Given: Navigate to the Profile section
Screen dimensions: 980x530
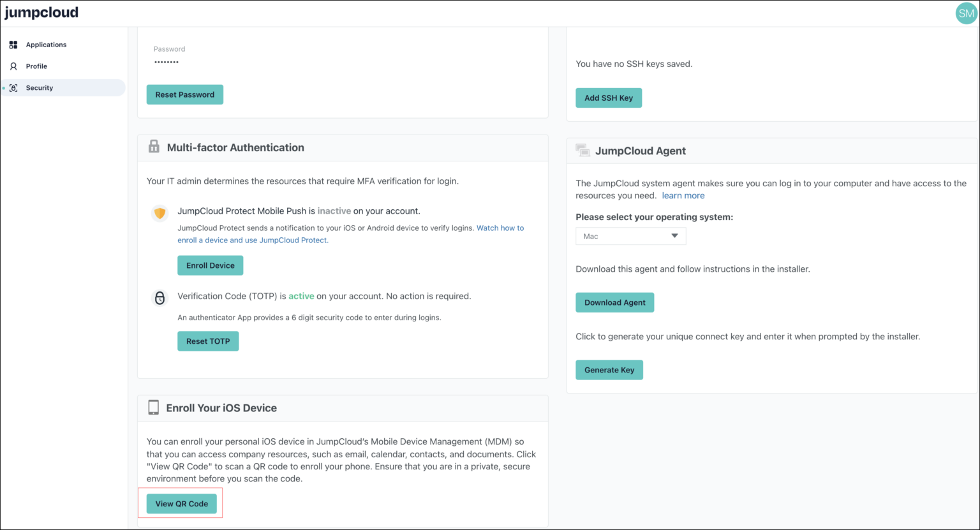Looking at the screenshot, I should tap(36, 66).
